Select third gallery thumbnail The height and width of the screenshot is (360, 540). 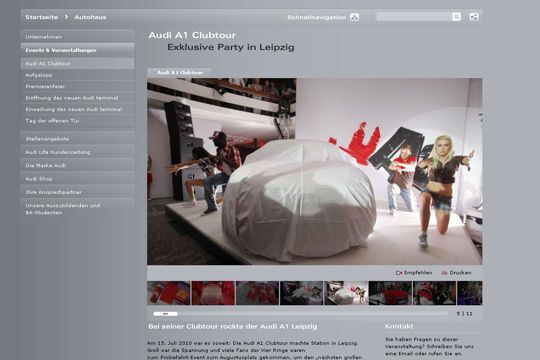[x=258, y=293]
